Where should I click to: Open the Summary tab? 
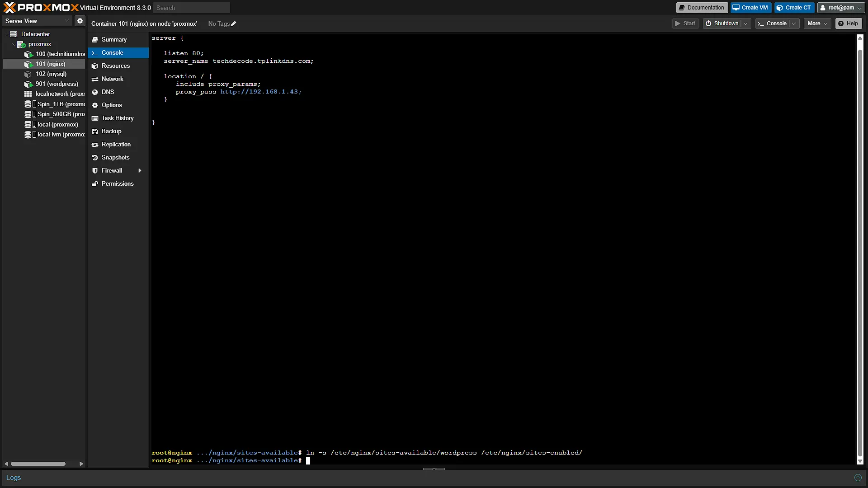pyautogui.click(x=118, y=40)
